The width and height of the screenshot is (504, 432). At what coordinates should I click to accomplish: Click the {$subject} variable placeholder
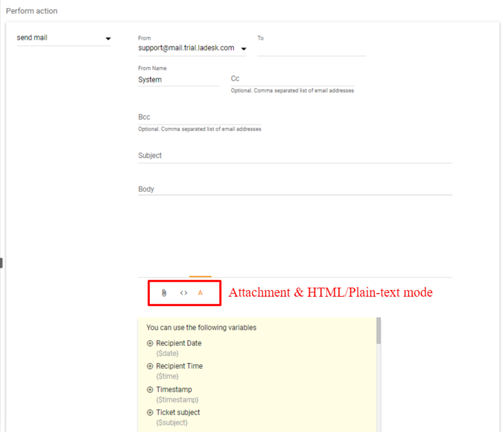point(172,423)
